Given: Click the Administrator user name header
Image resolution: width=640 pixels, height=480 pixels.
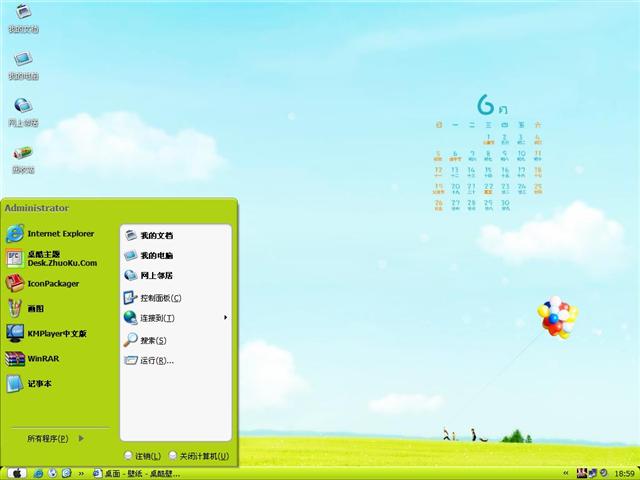Looking at the screenshot, I should pos(37,208).
